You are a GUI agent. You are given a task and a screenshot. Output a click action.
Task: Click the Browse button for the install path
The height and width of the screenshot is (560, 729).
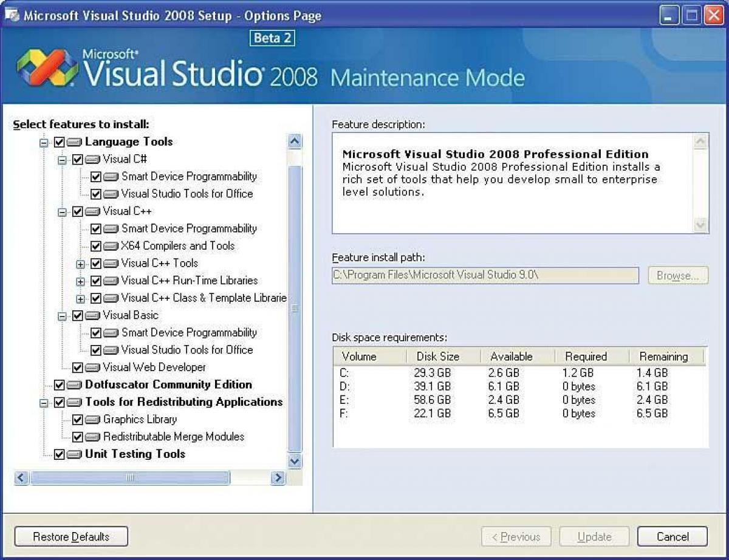pyautogui.click(x=677, y=275)
